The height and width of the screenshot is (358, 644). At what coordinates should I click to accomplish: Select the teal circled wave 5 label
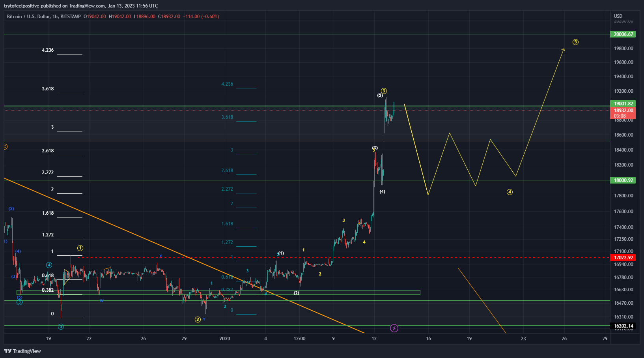(61, 326)
